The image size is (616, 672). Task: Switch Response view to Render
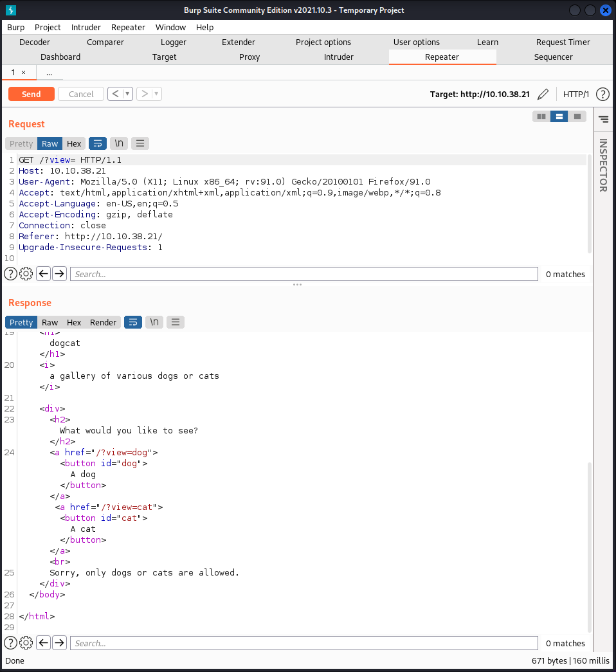pyautogui.click(x=103, y=322)
